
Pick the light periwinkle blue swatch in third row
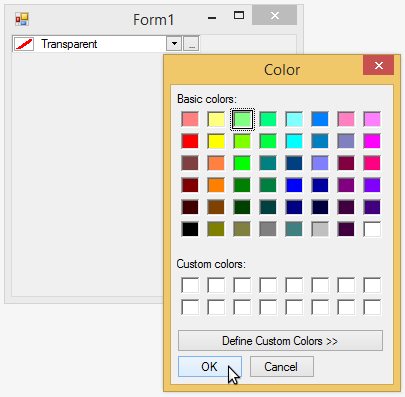click(x=320, y=163)
